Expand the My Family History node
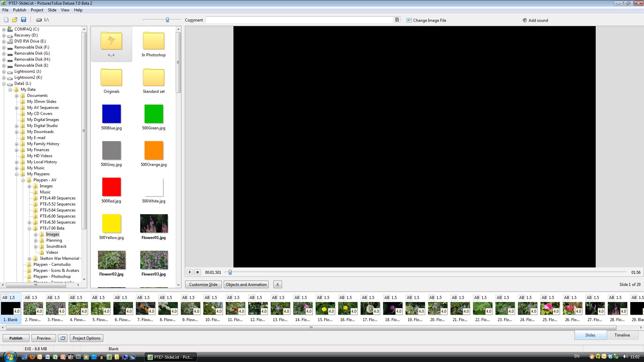This screenshot has height=362, width=644. [16, 144]
